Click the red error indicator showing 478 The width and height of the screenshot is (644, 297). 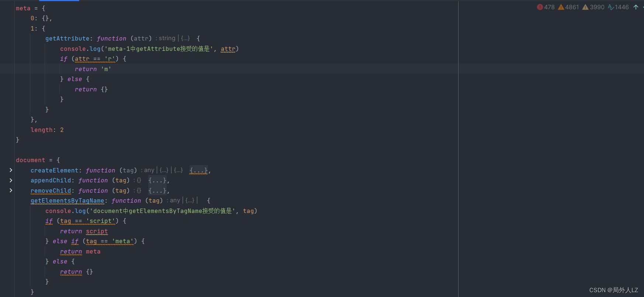tap(546, 7)
